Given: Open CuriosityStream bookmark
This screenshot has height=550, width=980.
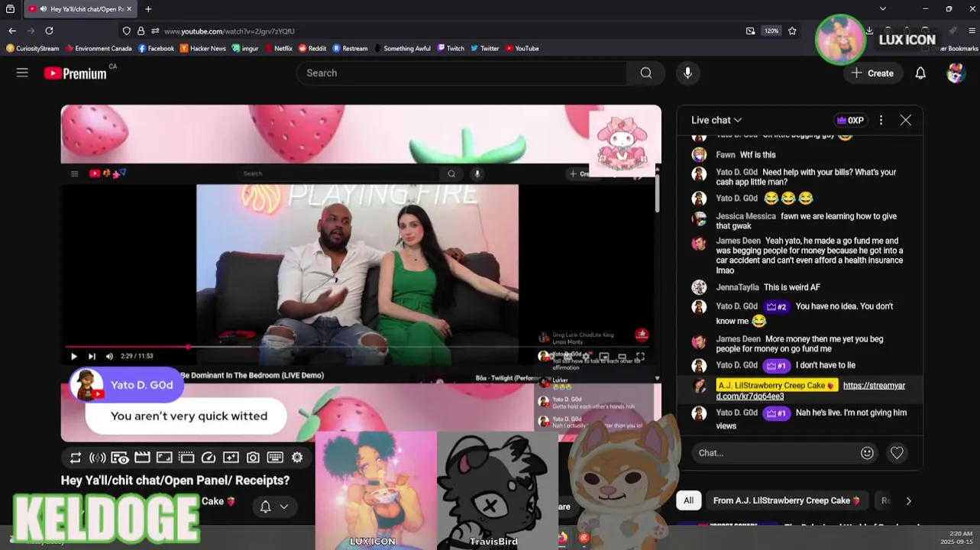Looking at the screenshot, I should (33, 48).
